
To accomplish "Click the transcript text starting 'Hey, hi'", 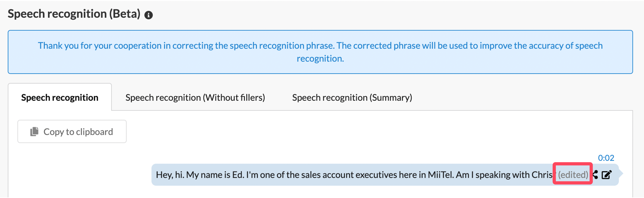I will [x=354, y=175].
